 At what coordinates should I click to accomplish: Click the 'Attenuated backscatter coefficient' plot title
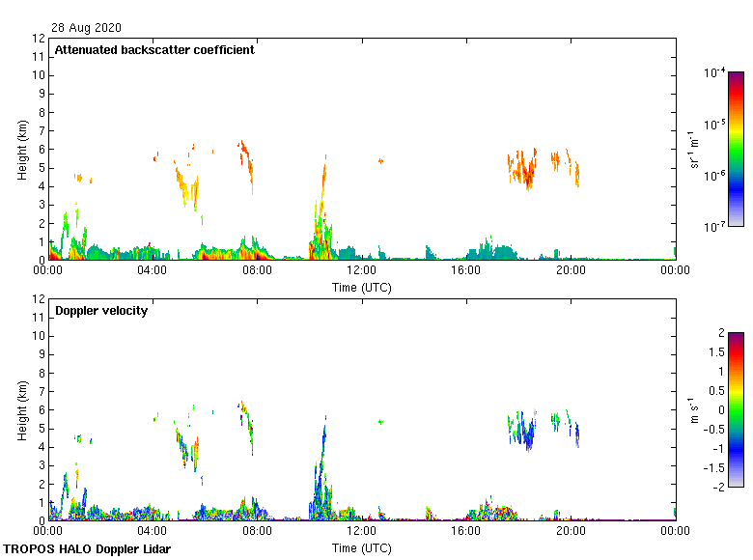click(154, 50)
